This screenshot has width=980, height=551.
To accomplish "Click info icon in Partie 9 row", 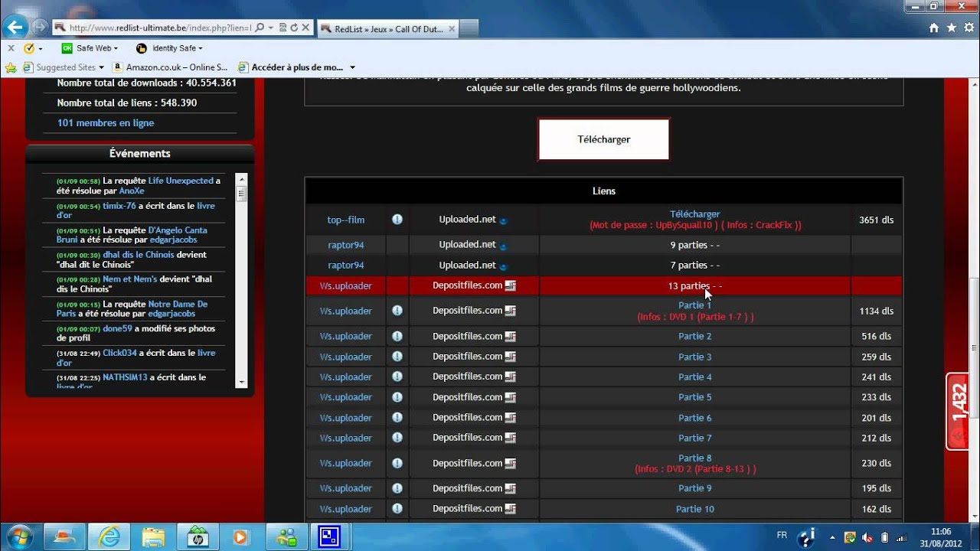I will (397, 487).
